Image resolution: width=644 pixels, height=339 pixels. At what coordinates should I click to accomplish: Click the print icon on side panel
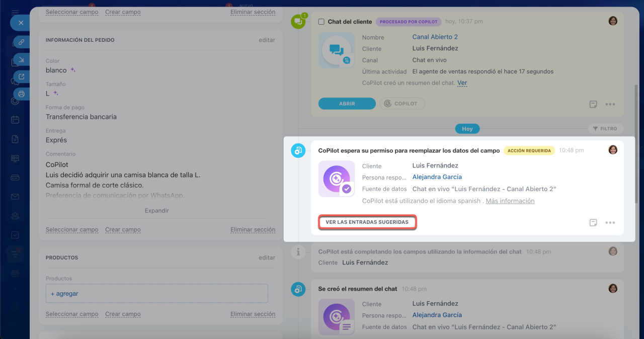click(x=21, y=94)
